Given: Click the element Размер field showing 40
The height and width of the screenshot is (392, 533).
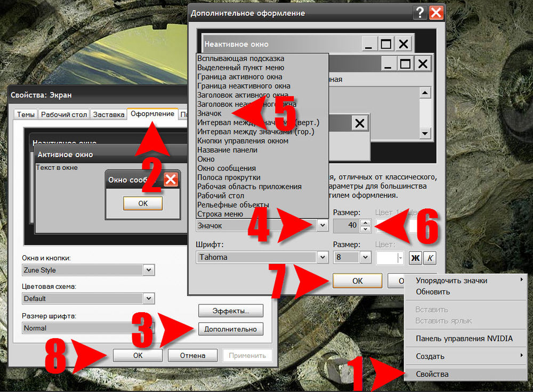Looking at the screenshot, I should (347, 225).
